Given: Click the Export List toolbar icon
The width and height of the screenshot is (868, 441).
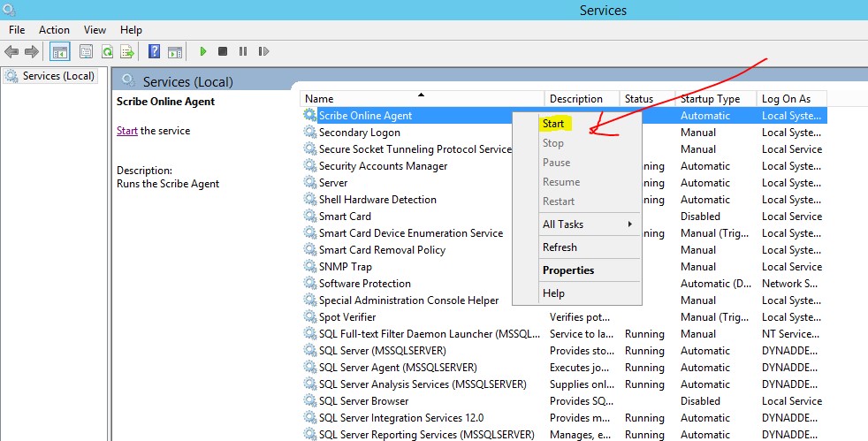Looking at the screenshot, I should click(x=128, y=52).
